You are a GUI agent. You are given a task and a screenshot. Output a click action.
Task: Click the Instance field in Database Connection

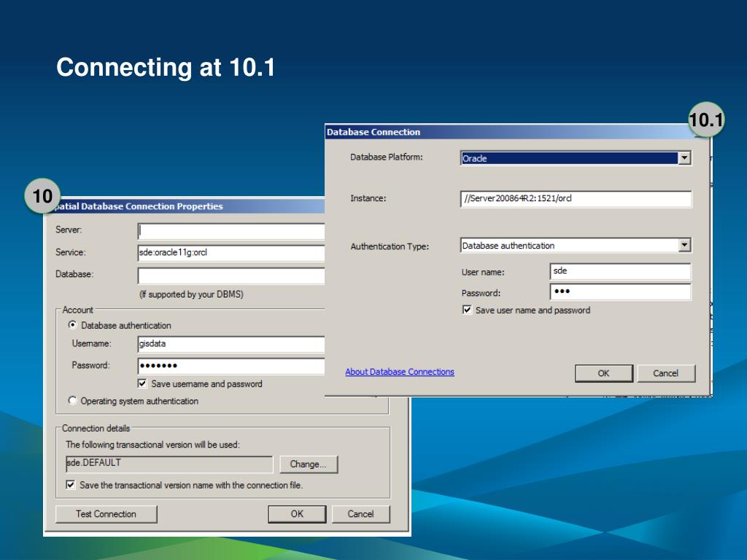[x=576, y=198]
